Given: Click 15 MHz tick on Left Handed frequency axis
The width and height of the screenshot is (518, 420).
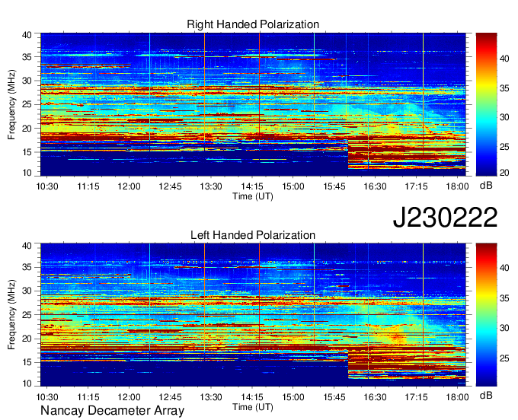Looking at the screenshot, I should click(x=27, y=362).
